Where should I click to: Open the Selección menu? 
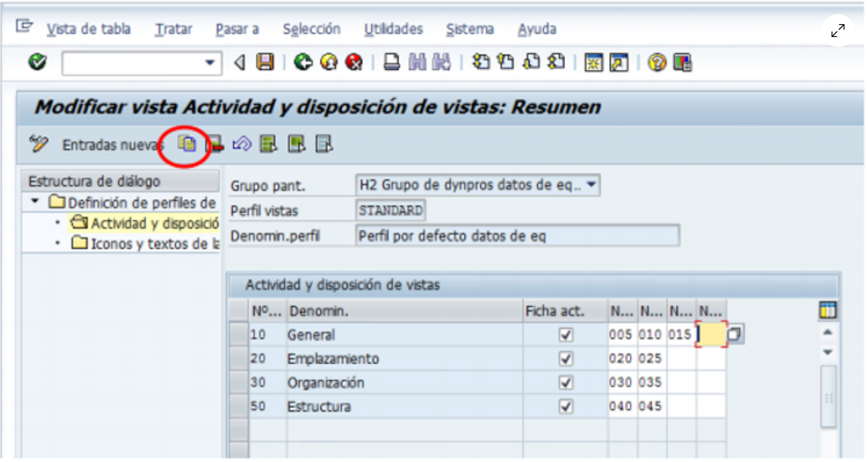click(x=312, y=29)
